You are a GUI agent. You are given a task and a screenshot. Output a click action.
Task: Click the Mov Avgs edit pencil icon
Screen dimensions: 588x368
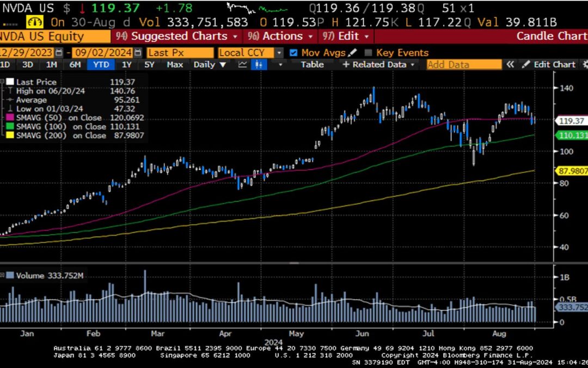point(351,52)
